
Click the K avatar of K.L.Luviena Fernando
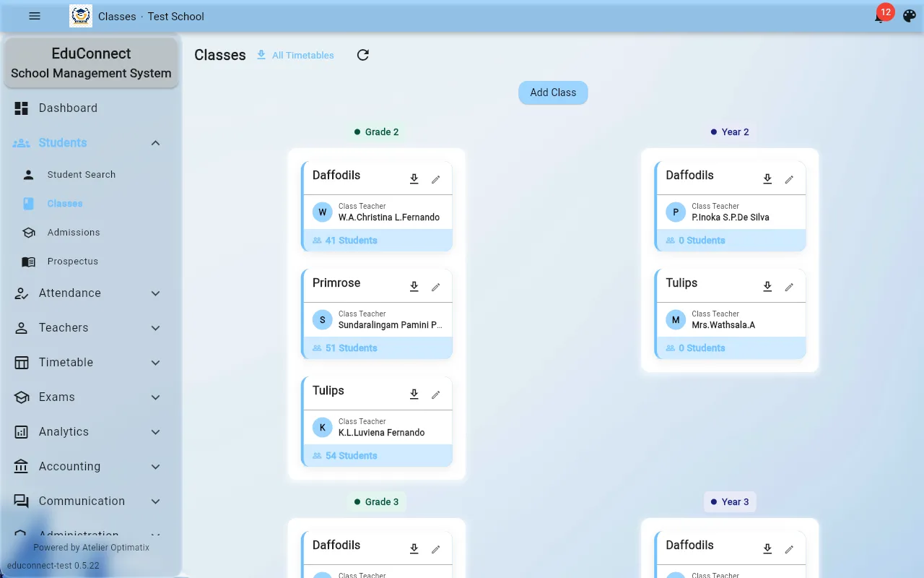click(x=323, y=428)
